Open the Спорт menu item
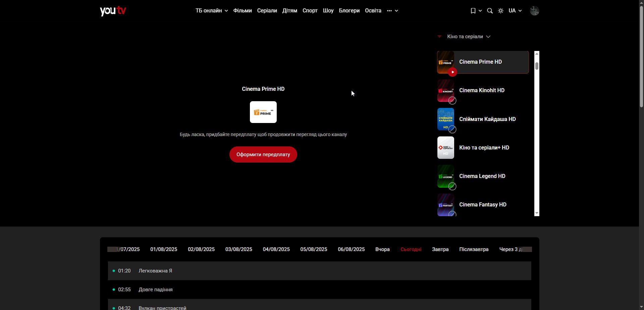The image size is (644, 310). coord(310,11)
